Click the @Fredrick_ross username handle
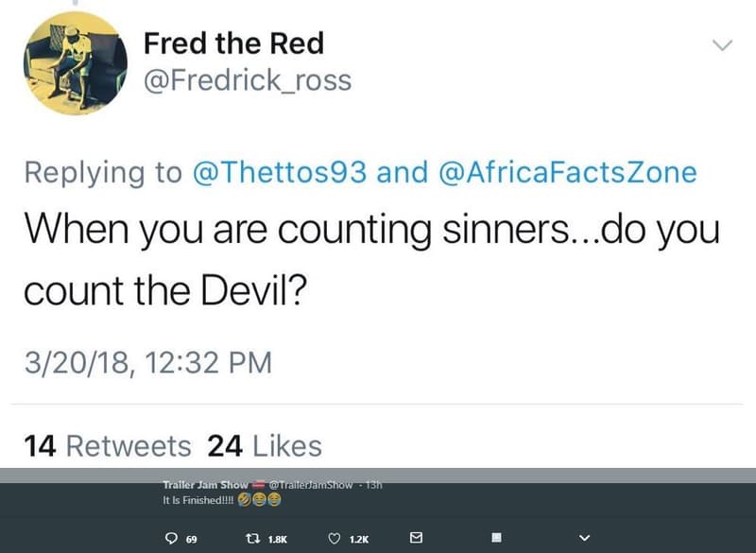756x553 pixels. 249,79
